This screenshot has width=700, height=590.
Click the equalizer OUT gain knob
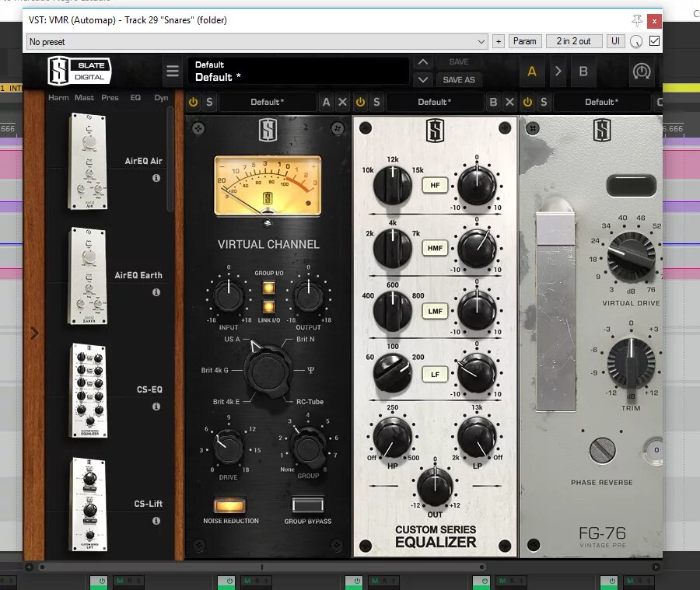tap(435, 485)
